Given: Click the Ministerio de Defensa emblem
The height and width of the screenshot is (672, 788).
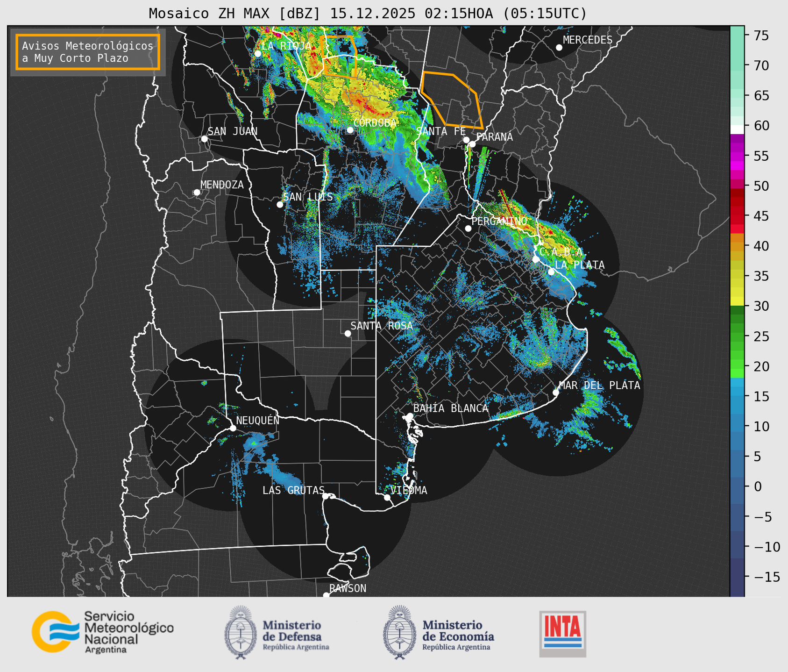Looking at the screenshot, I should [x=241, y=632].
